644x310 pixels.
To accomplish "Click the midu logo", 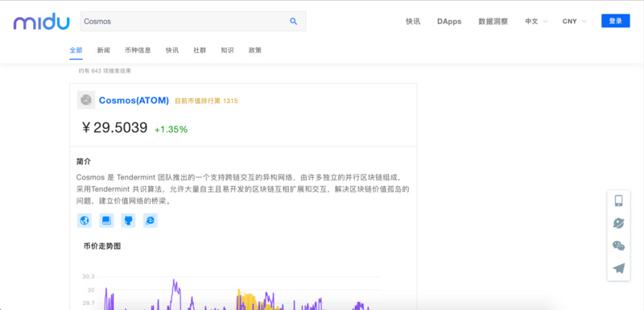I will pyautogui.click(x=41, y=22).
